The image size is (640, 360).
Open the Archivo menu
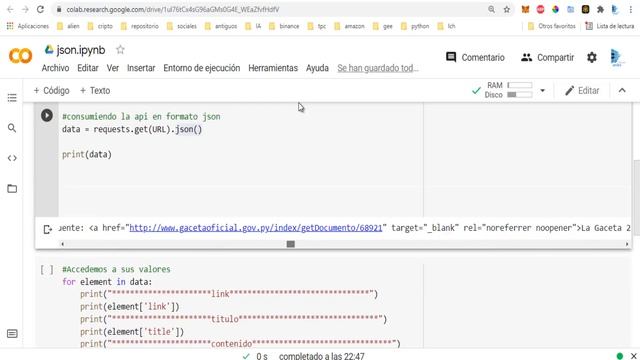[x=56, y=68]
